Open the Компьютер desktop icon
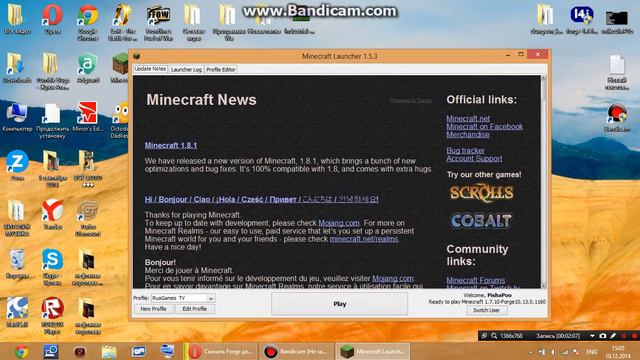Image resolution: width=640 pixels, height=360 pixels. click(17, 117)
